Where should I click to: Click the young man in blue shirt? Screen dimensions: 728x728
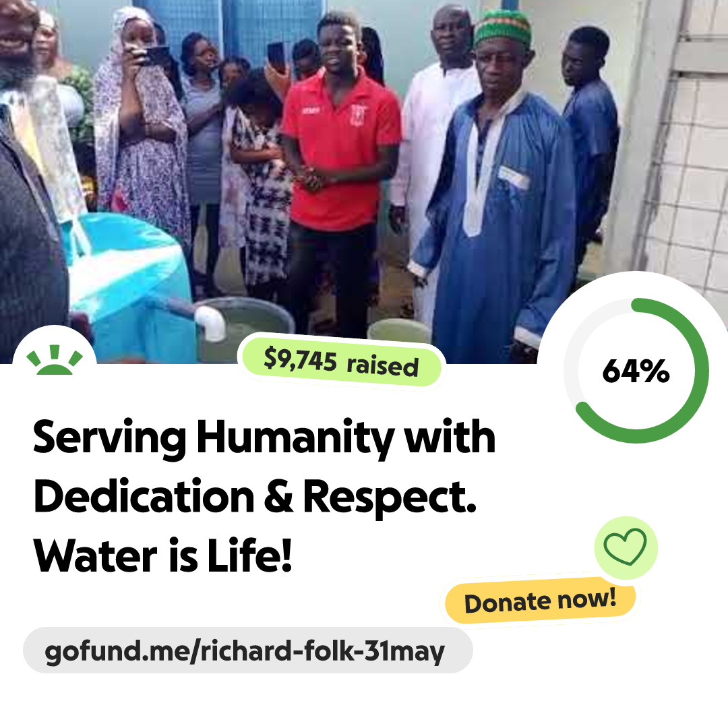click(590, 140)
